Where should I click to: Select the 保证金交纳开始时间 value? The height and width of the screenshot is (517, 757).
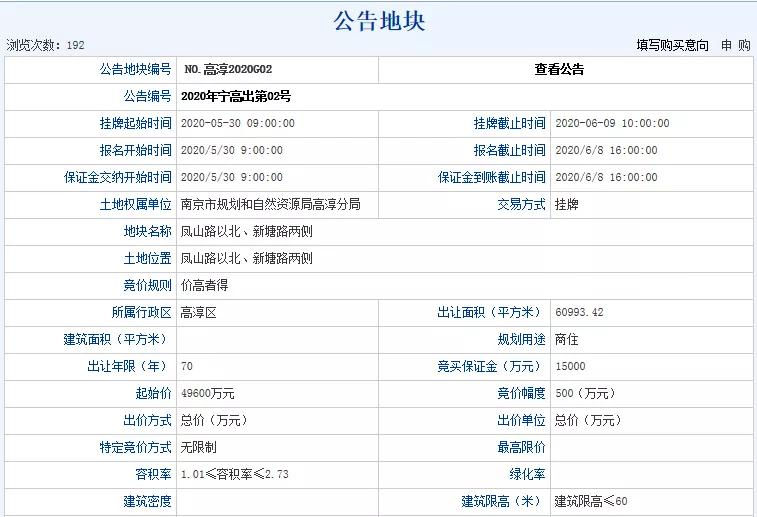tap(232, 178)
